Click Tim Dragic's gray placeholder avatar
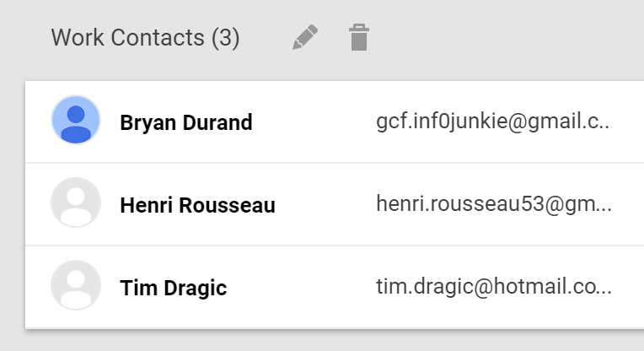The image size is (644, 351). [x=76, y=285]
